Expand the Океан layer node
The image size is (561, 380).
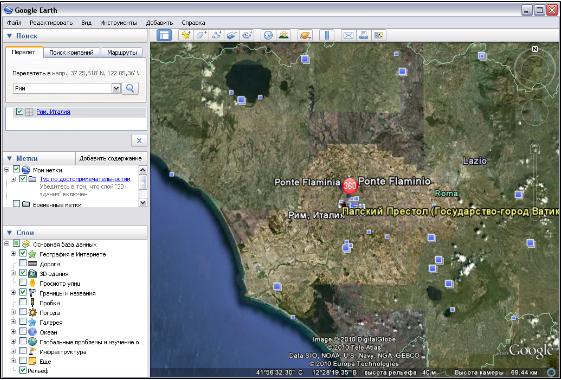coord(13,332)
